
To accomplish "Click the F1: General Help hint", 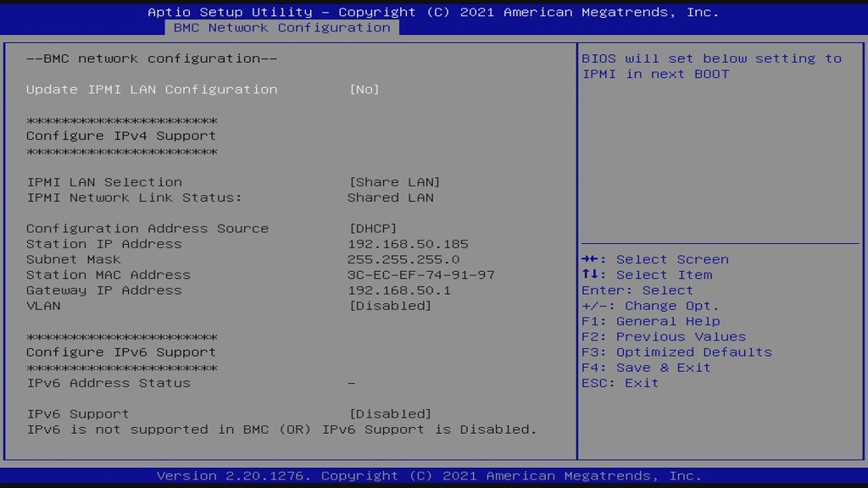I will point(650,321).
